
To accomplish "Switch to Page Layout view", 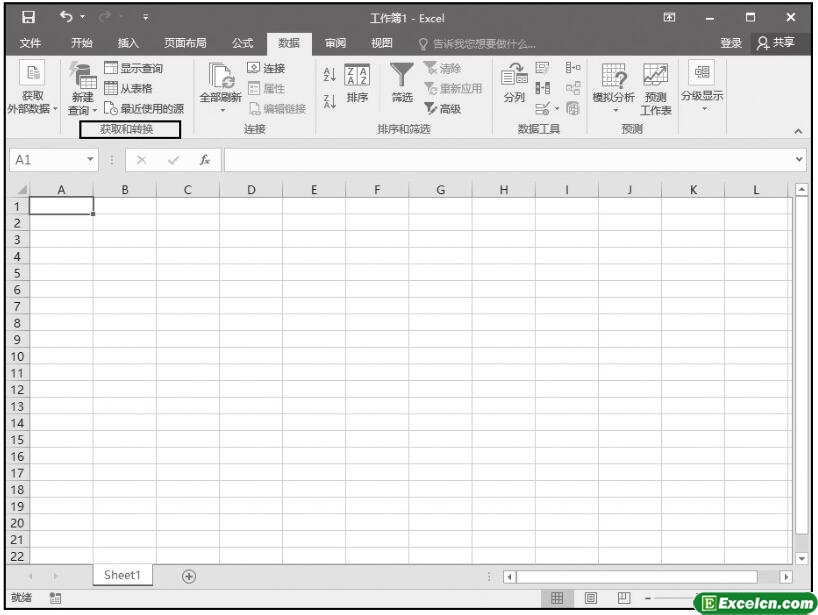I will pyautogui.click(x=591, y=598).
